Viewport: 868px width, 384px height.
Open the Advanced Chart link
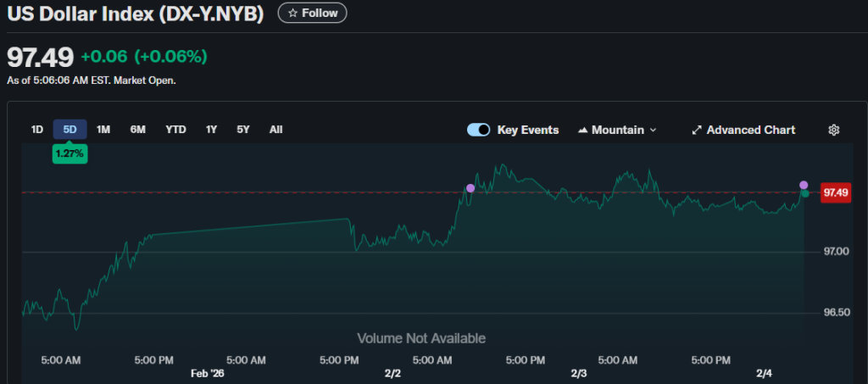tap(743, 130)
